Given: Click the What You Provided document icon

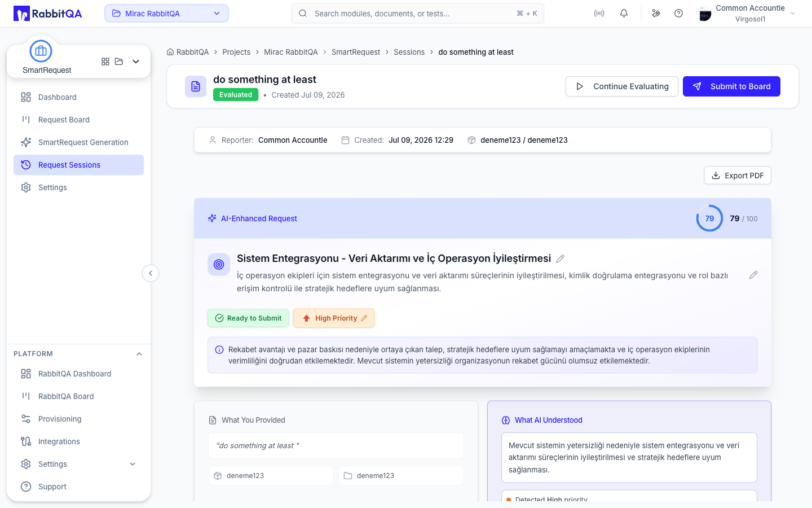Looking at the screenshot, I should pos(213,420).
